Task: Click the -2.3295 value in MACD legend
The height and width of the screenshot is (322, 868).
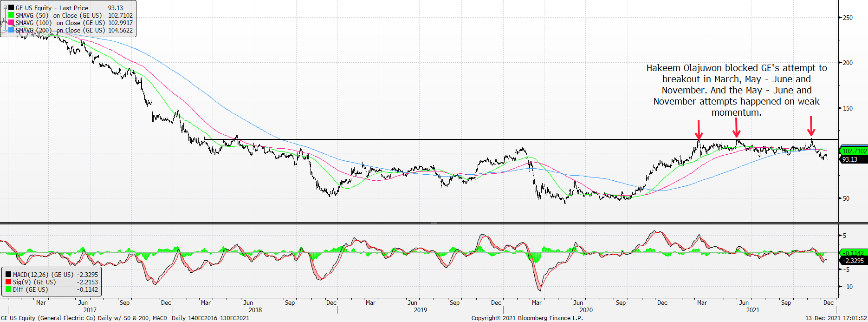Action: coord(87,275)
